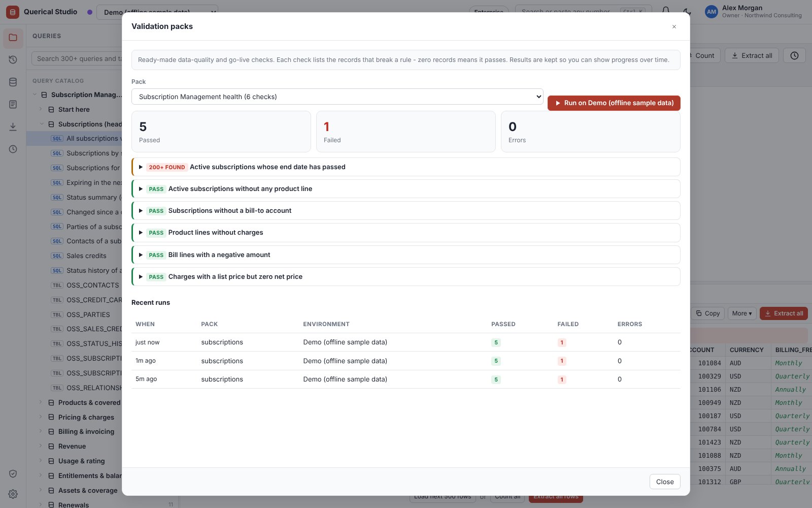Select the 'Sales credits' SQL query
Viewport: 812px width, 508px height.
86,256
